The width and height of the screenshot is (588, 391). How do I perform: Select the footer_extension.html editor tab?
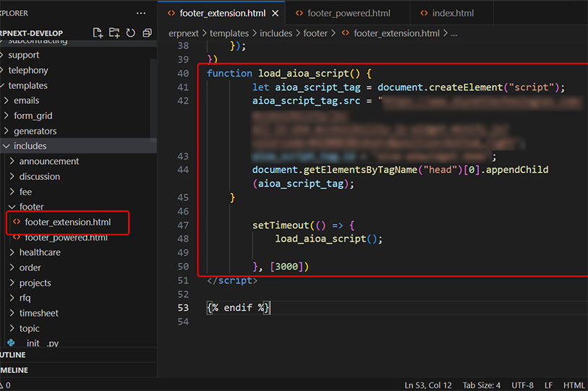click(x=222, y=13)
